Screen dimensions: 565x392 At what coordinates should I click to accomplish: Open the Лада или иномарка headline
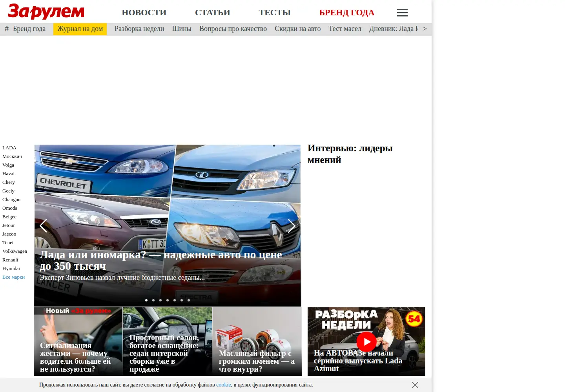click(x=161, y=260)
